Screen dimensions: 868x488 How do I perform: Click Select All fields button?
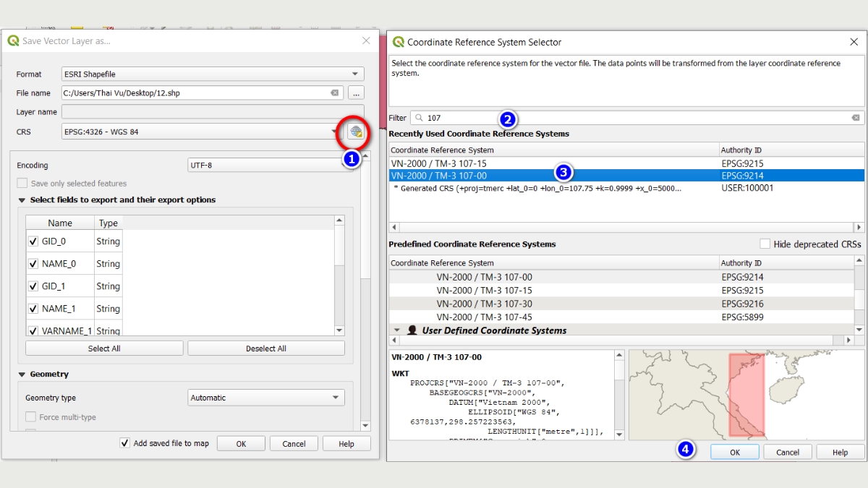104,348
